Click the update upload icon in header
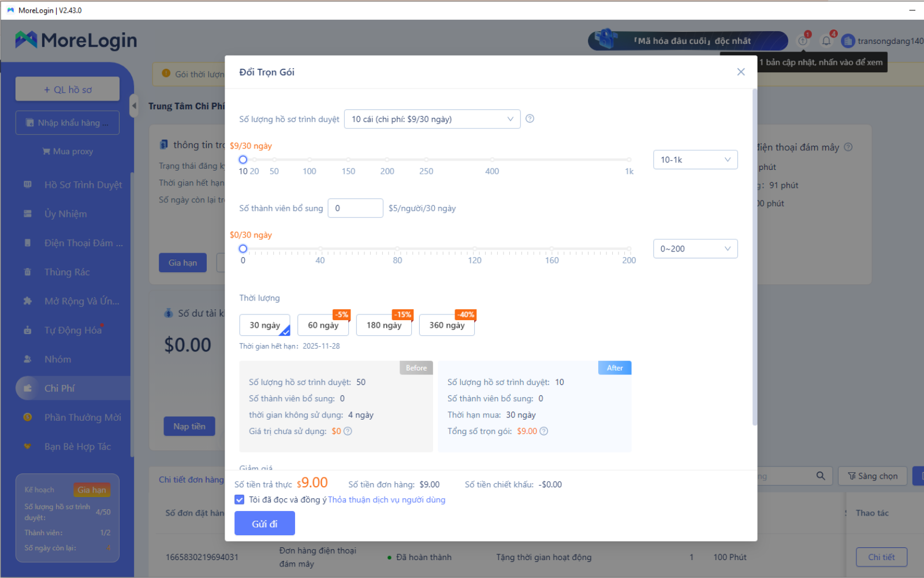 pos(803,41)
